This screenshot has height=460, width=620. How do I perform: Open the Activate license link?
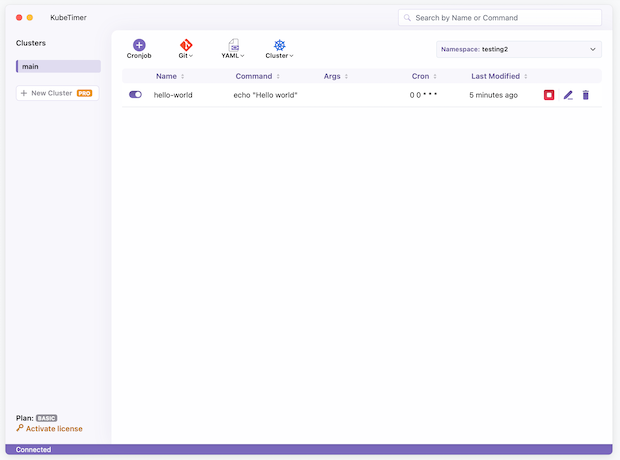coord(54,428)
